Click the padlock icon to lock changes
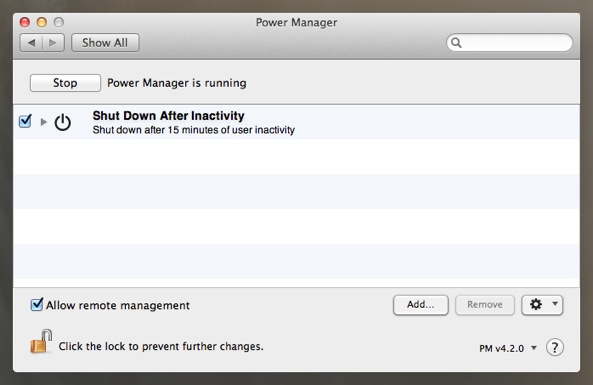 click(41, 342)
